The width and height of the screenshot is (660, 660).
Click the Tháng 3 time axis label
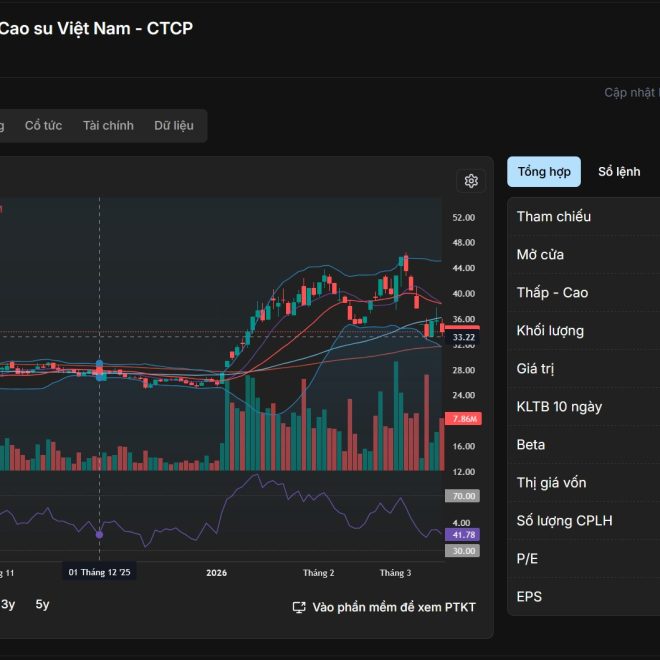(x=395, y=572)
